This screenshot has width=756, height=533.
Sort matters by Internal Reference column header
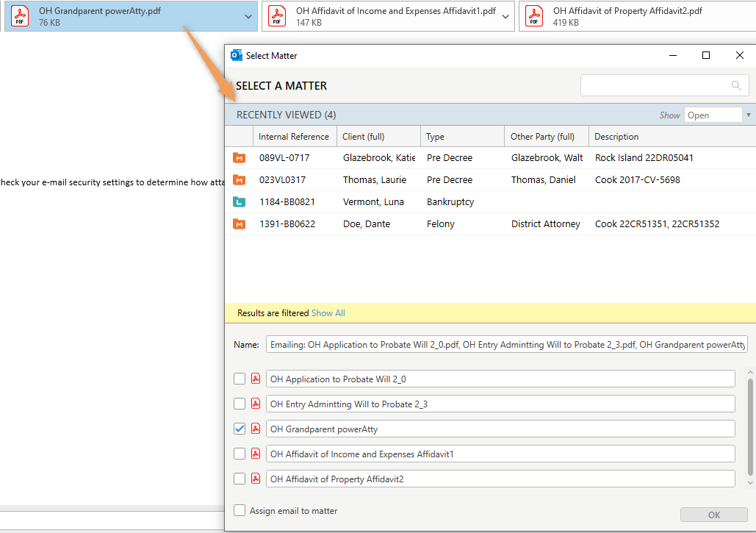294,136
